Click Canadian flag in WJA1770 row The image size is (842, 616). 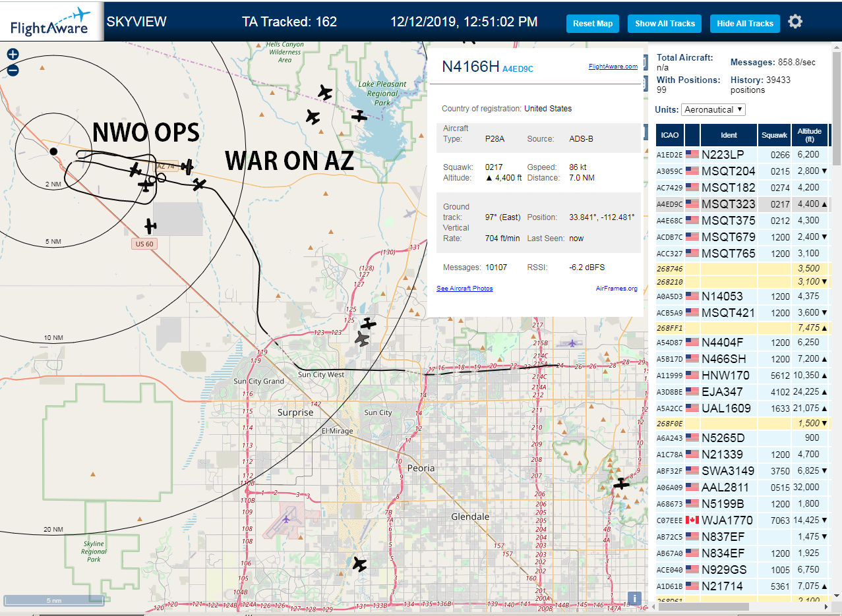point(692,520)
